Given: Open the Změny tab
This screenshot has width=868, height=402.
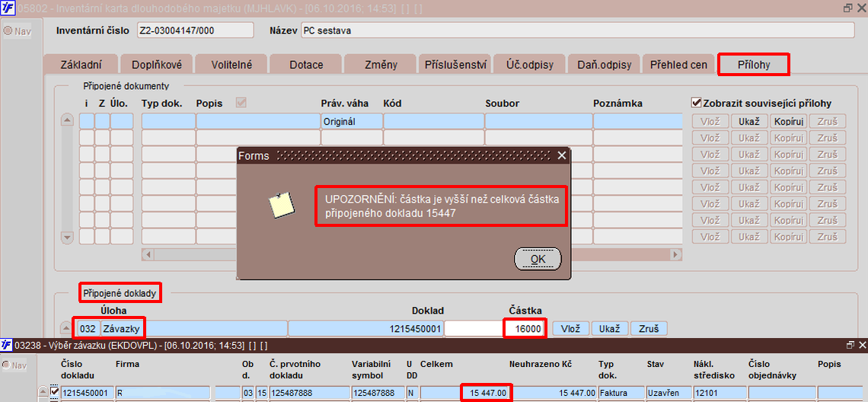Looking at the screenshot, I should (x=381, y=65).
